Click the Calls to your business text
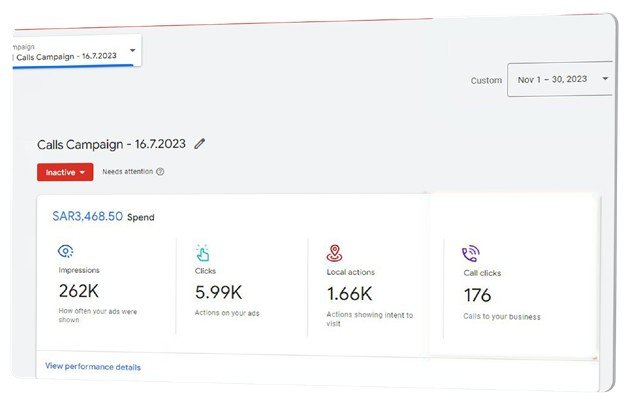The image size is (631, 404). click(502, 317)
